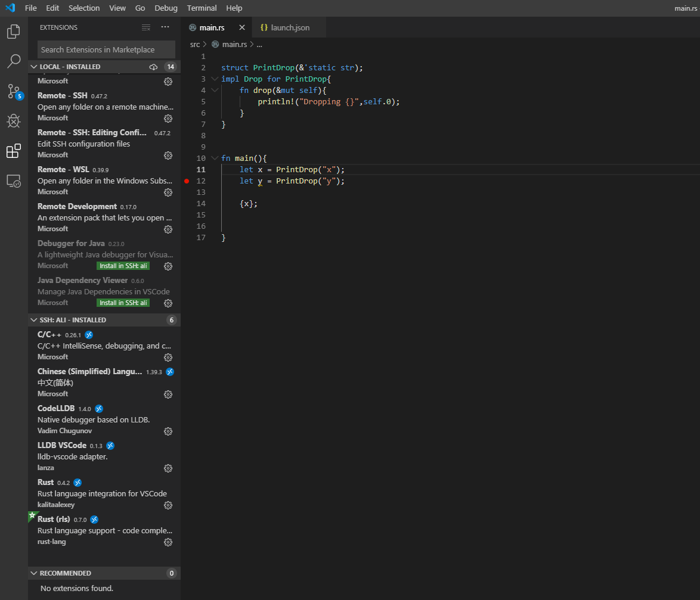This screenshot has width=700, height=600.
Task: Open Extensions panel more actions ellipsis
Action: [x=165, y=27]
